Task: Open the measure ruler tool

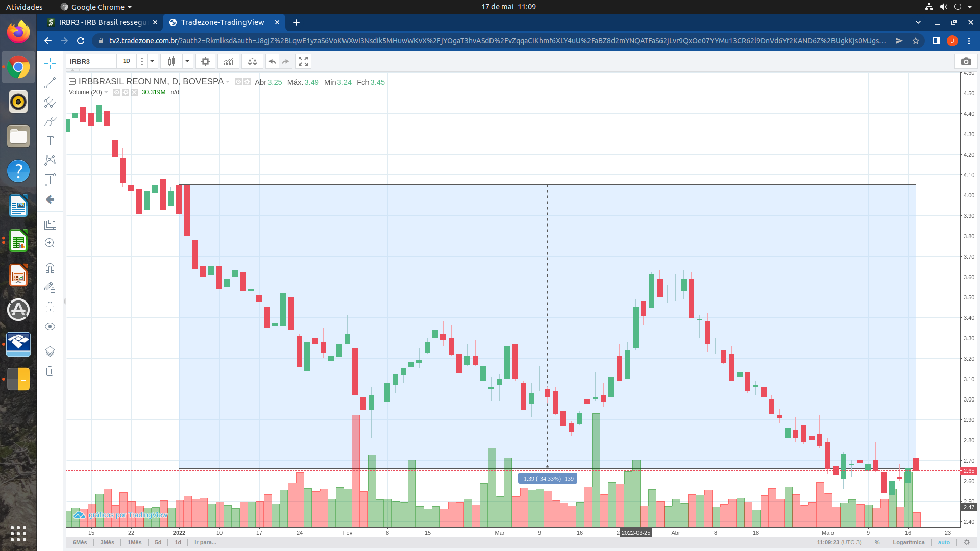Action: tap(50, 224)
